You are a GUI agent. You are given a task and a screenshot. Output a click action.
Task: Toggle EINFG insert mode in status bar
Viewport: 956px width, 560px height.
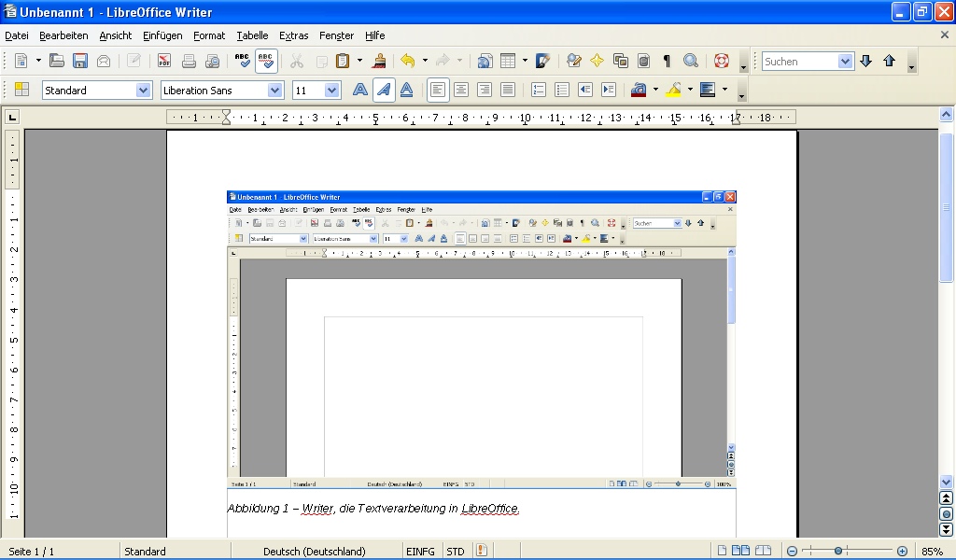[421, 551]
